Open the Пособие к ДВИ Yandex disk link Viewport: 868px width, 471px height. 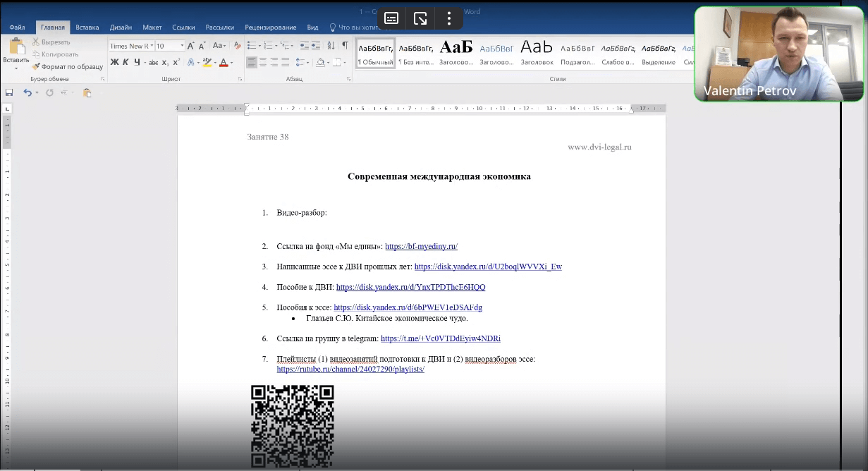click(x=410, y=287)
